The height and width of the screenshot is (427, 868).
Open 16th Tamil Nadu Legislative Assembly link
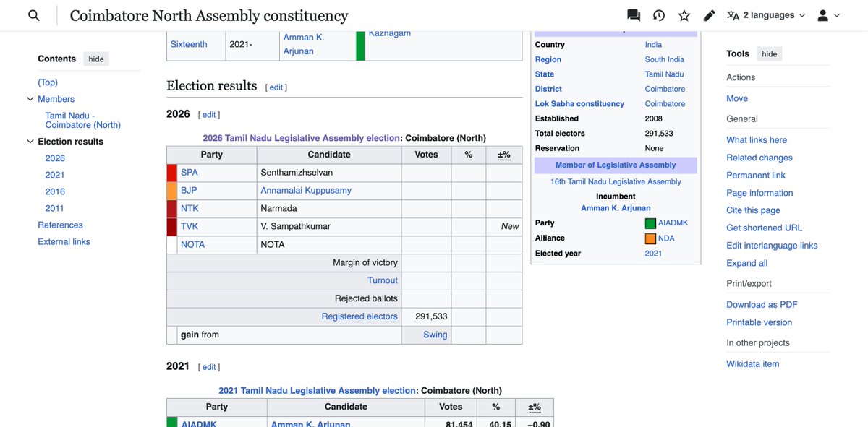tap(616, 181)
